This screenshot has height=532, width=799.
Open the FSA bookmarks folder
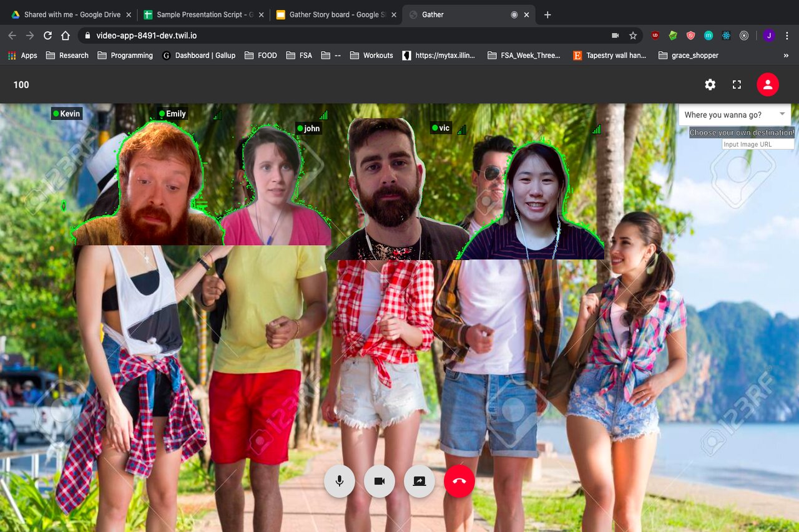299,56
